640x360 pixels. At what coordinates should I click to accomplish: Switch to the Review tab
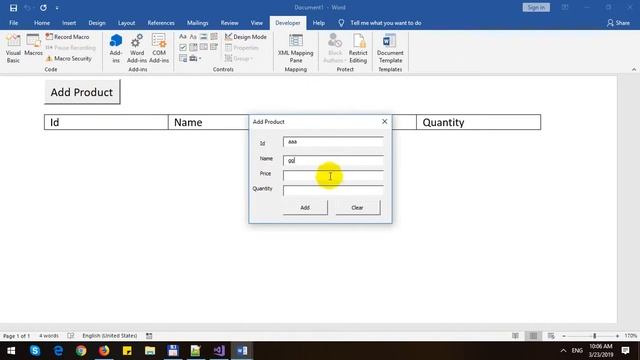point(229,23)
